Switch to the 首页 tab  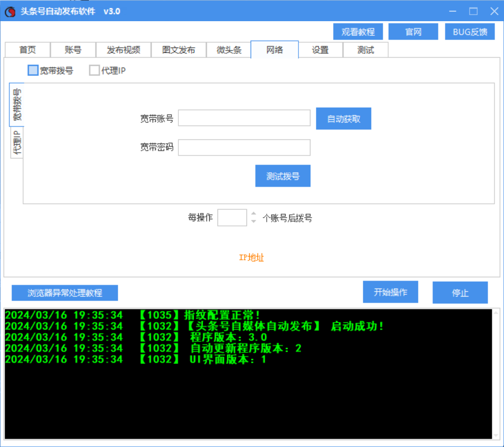click(27, 50)
